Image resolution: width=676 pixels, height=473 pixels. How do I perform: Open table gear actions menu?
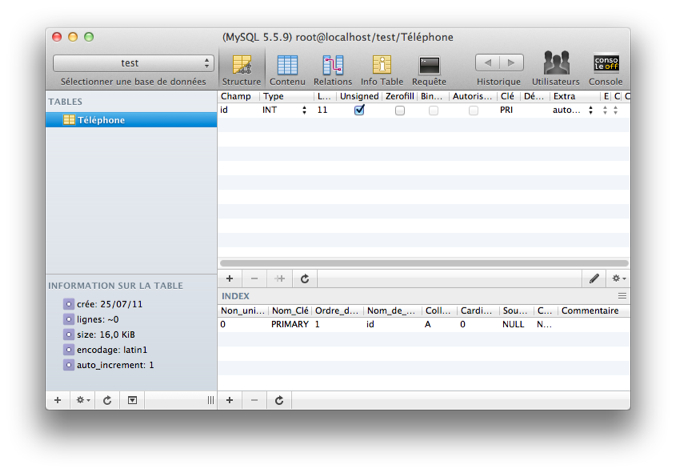tap(83, 400)
